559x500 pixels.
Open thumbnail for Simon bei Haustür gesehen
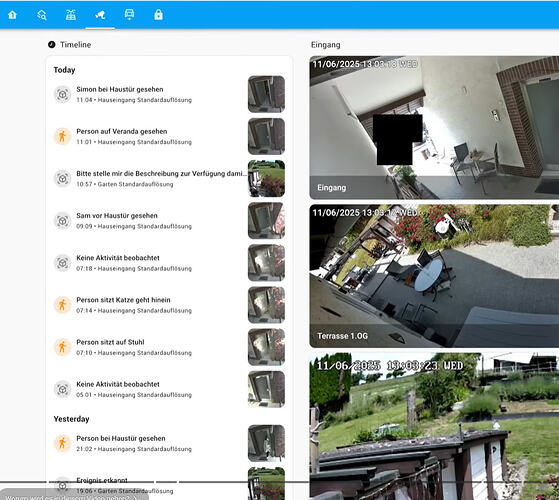click(x=266, y=94)
